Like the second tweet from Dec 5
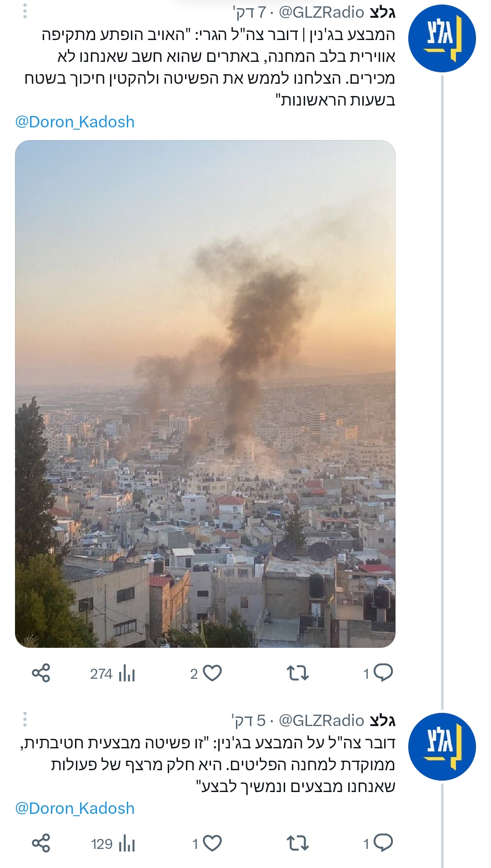 click(x=211, y=843)
